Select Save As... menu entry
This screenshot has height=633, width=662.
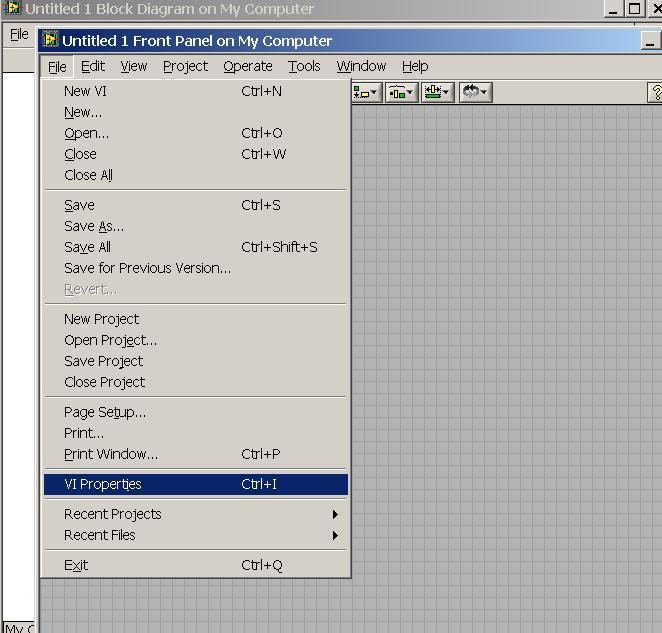pos(196,226)
